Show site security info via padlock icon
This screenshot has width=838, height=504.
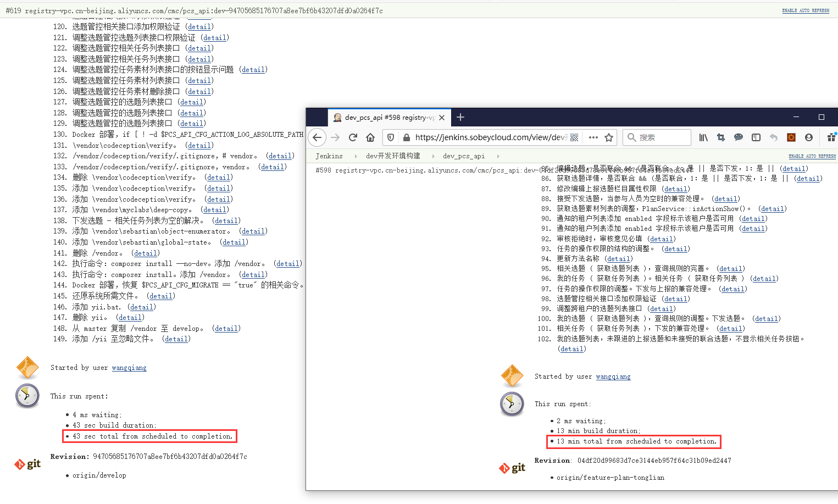click(407, 137)
